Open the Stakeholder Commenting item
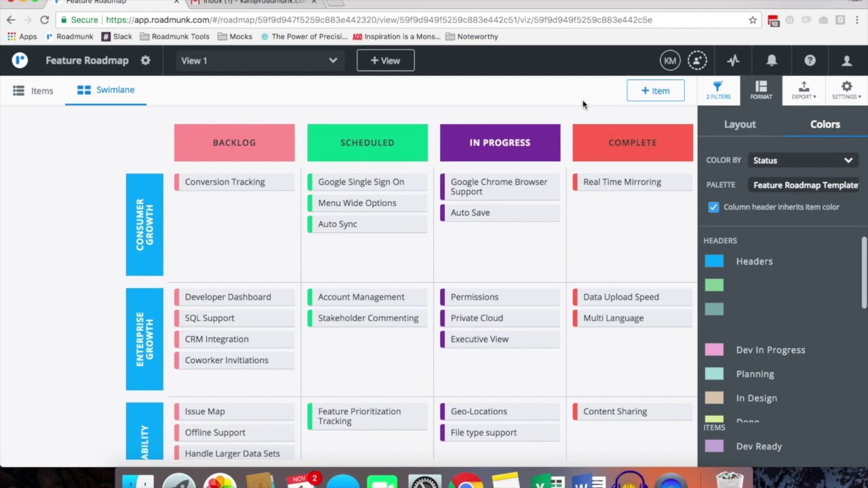 [x=367, y=318]
